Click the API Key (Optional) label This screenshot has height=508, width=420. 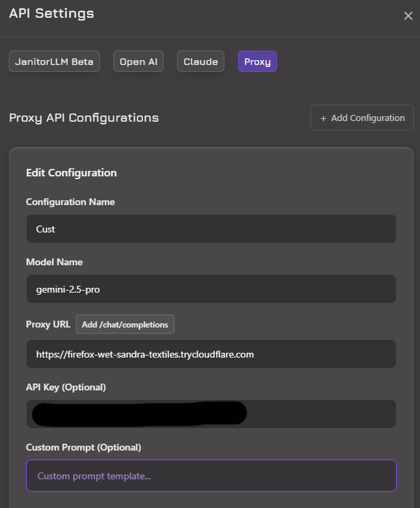point(66,387)
